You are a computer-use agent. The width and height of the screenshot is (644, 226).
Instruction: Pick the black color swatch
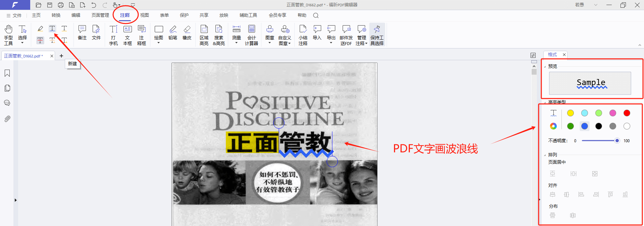599,126
